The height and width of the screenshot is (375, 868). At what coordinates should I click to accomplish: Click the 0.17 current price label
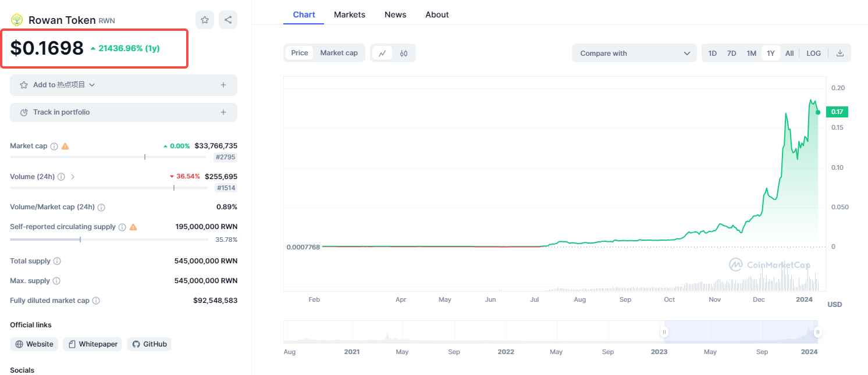(837, 112)
